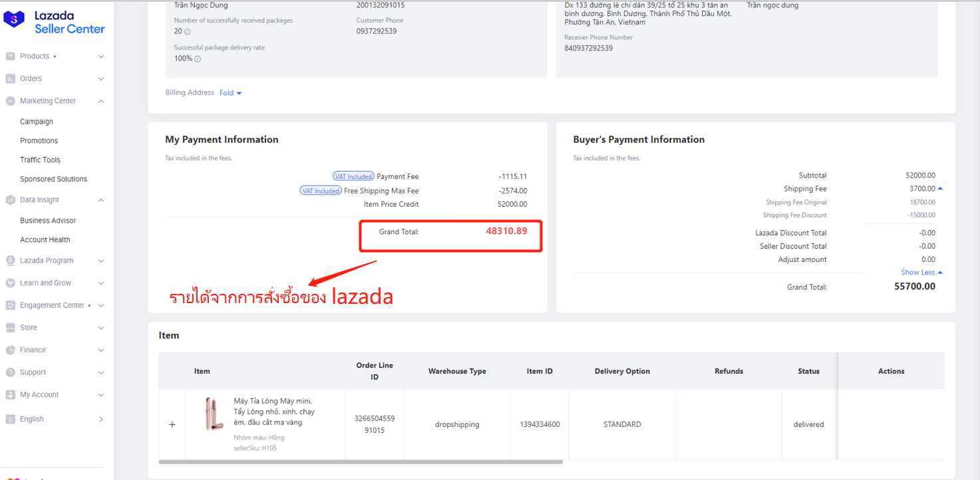Click the buyer Grand Total 55700.00
Screen dimensions: 980x480
pyautogui.click(x=915, y=287)
